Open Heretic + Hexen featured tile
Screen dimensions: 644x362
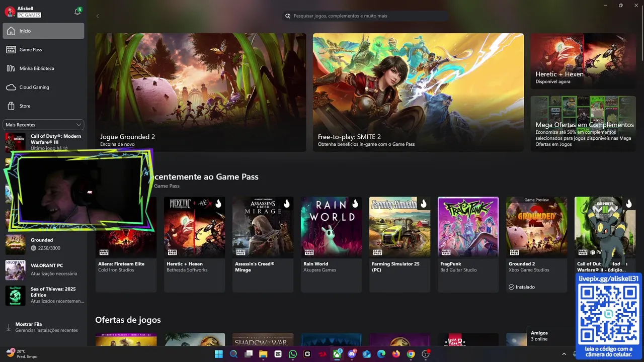click(583, 61)
